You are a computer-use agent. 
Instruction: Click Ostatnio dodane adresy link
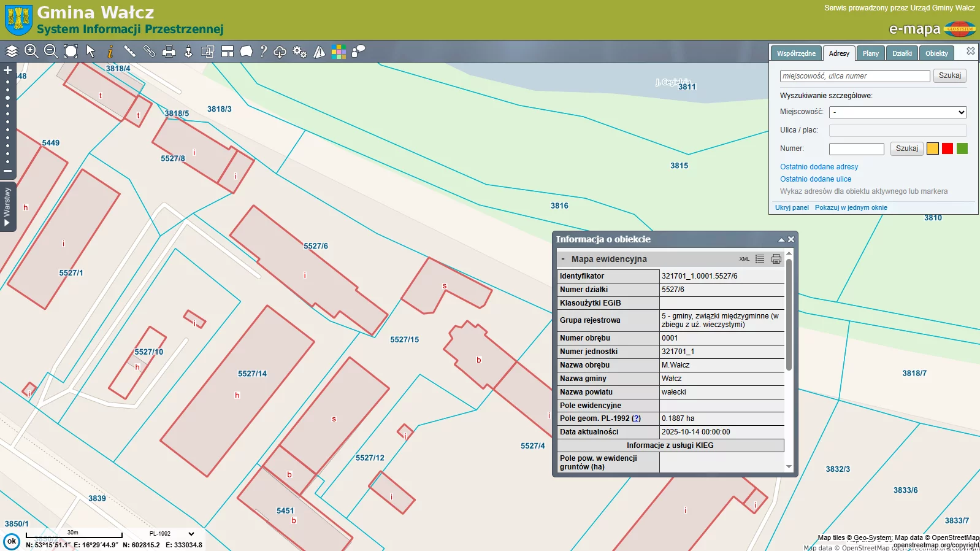tap(819, 167)
